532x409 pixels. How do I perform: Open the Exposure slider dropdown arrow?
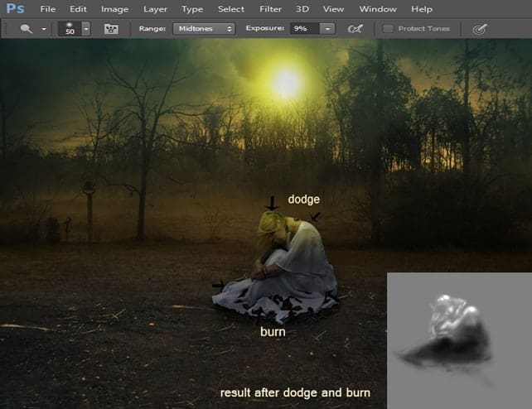(x=327, y=29)
